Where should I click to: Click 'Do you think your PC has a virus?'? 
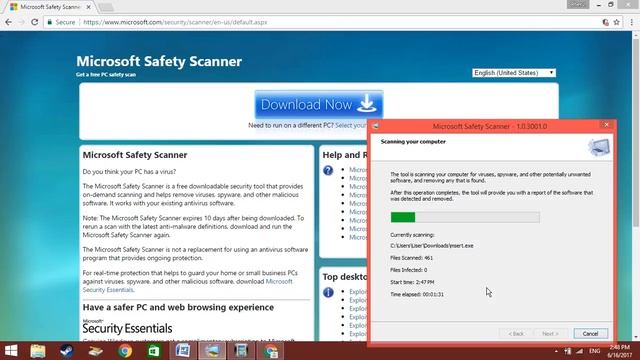tap(129, 171)
